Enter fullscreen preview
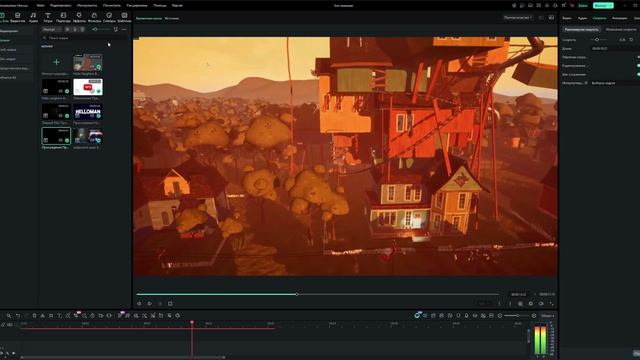 [552, 304]
